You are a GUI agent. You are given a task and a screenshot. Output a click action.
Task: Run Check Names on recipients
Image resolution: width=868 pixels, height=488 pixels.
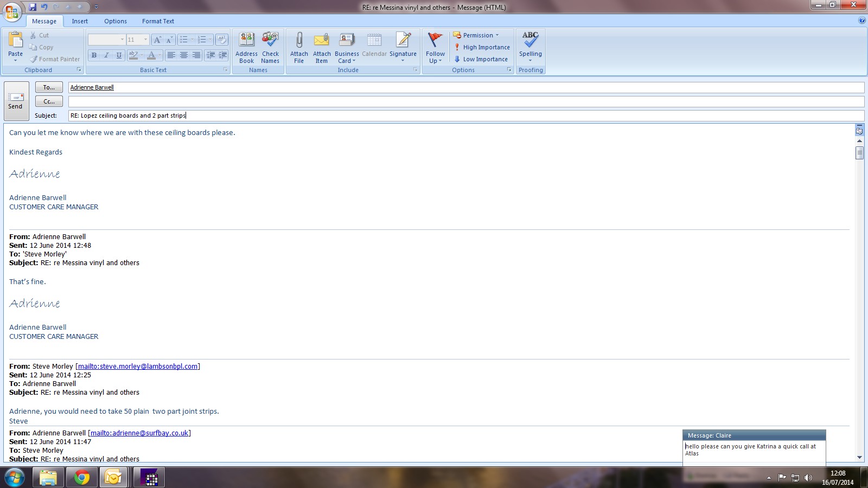[x=270, y=41]
